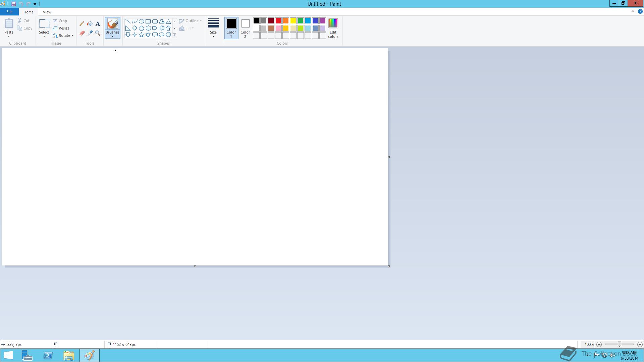Select the Text tool
The height and width of the screenshot is (362, 644).
coord(98,24)
